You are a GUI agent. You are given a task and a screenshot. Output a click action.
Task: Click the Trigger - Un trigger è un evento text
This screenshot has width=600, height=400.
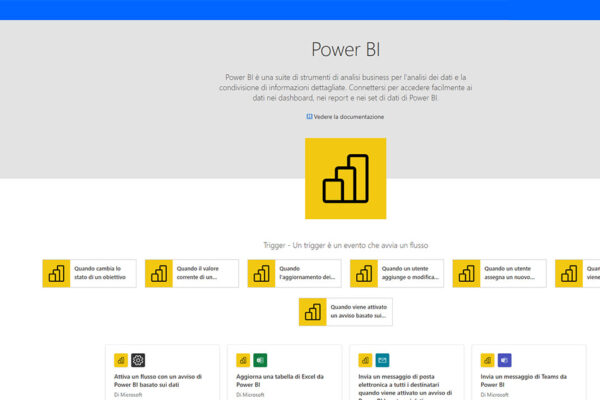(346, 245)
